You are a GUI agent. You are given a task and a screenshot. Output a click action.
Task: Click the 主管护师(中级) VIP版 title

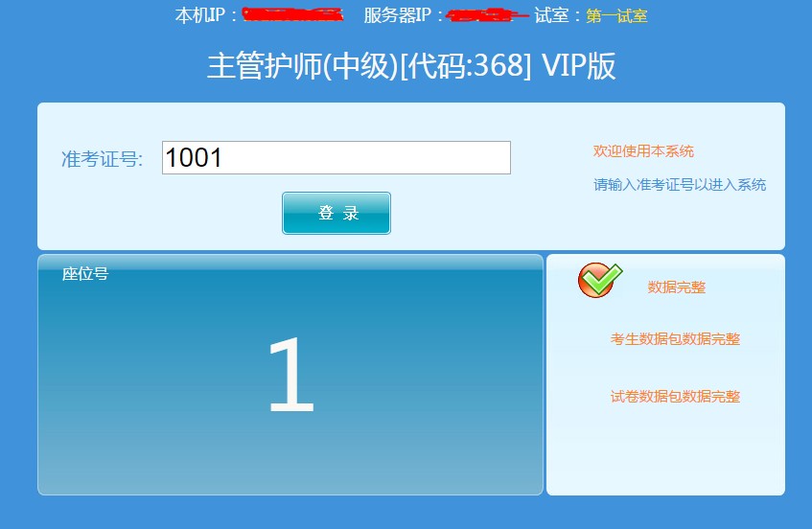(411, 66)
